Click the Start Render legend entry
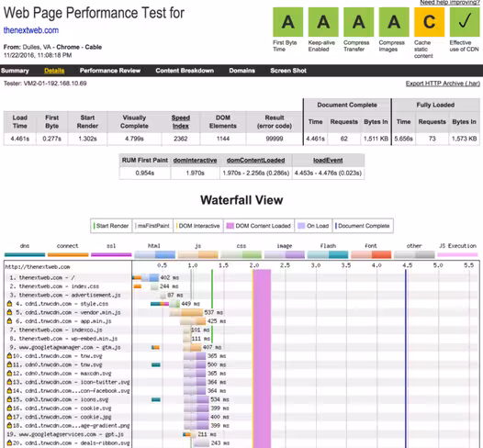The height and width of the screenshot is (448, 483). point(111,226)
